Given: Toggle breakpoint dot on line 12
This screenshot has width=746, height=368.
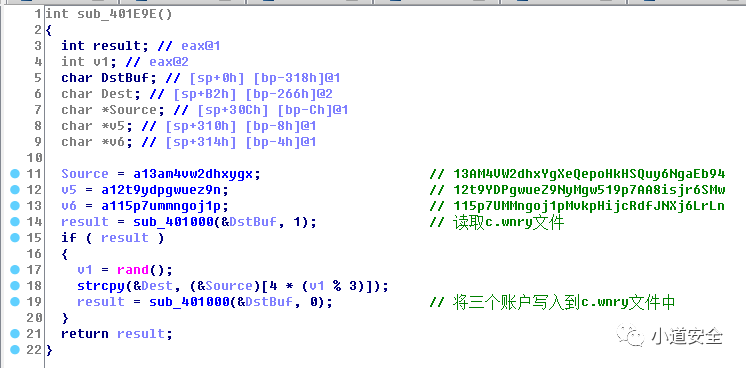Looking at the screenshot, I should coord(15,190).
